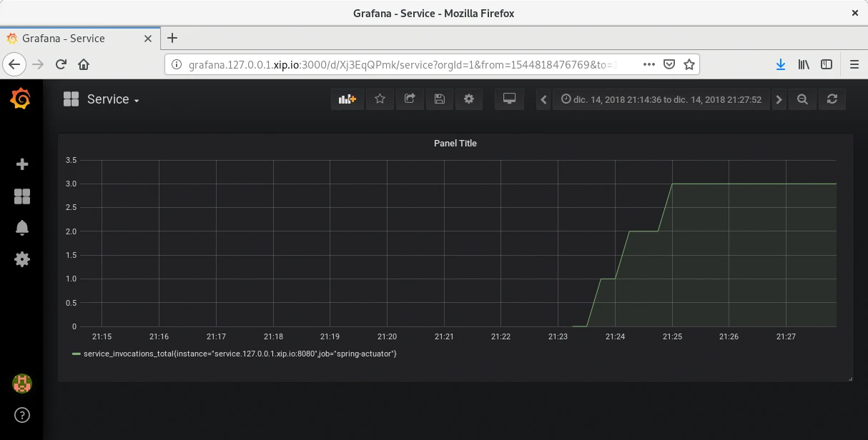The height and width of the screenshot is (440, 868).
Task: Shift time range forward
Action: (x=779, y=100)
